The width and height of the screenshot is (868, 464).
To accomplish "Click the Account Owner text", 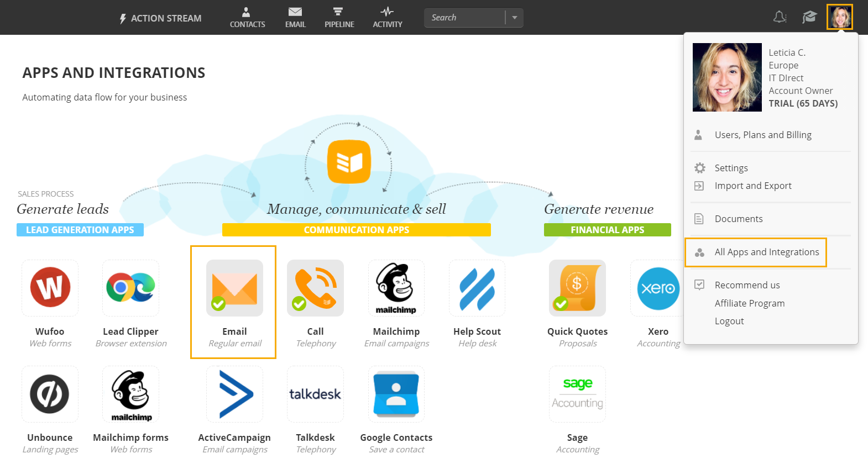I will [801, 91].
